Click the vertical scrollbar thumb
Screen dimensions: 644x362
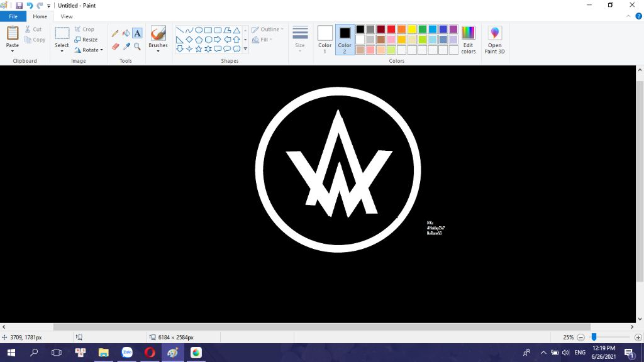(x=640, y=182)
